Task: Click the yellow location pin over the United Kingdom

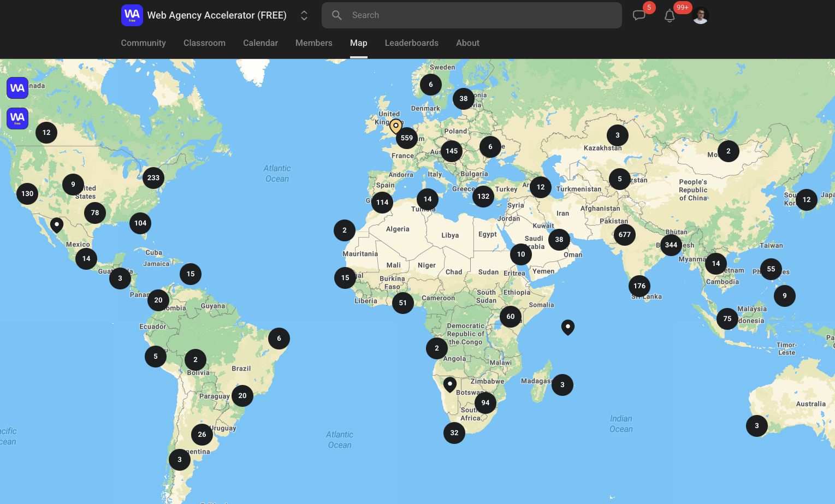Action: pyautogui.click(x=395, y=126)
